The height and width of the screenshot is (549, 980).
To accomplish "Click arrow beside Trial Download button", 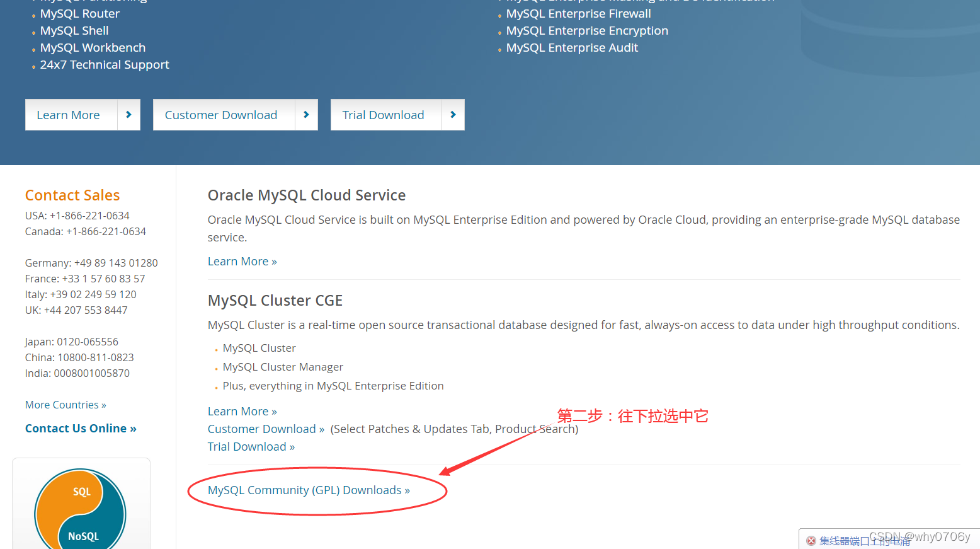I will [x=453, y=115].
